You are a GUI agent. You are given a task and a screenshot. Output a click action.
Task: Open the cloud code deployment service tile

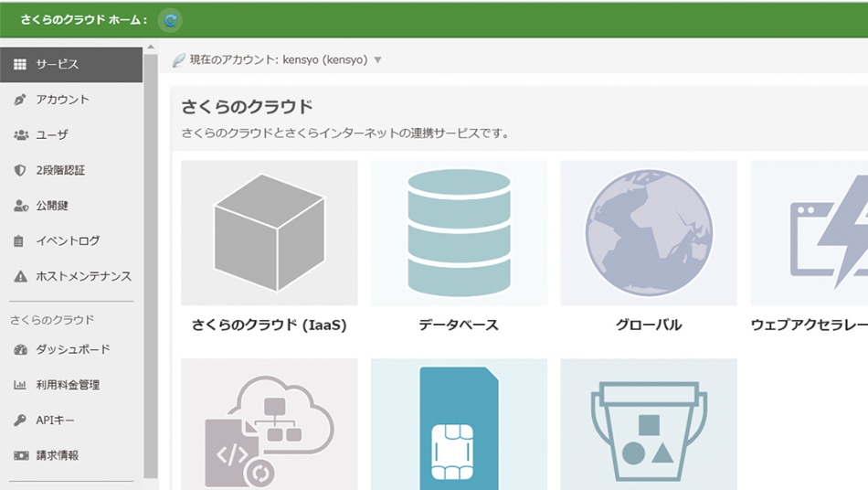[269, 424]
